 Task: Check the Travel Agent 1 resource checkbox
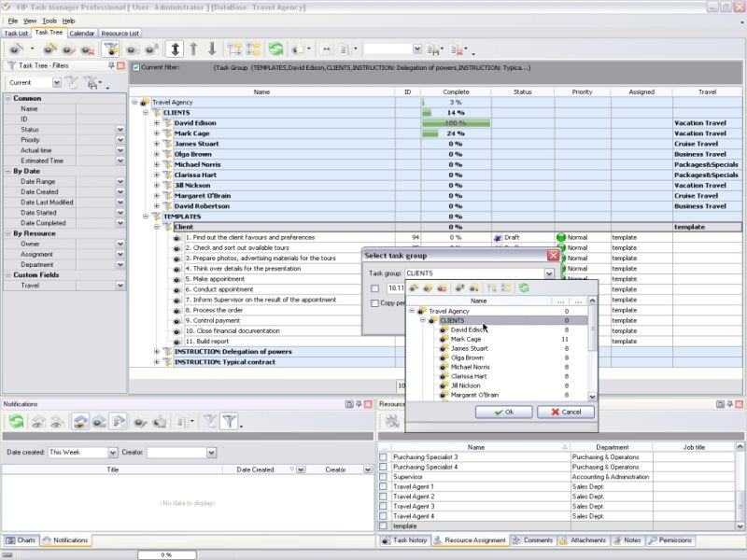(383, 486)
